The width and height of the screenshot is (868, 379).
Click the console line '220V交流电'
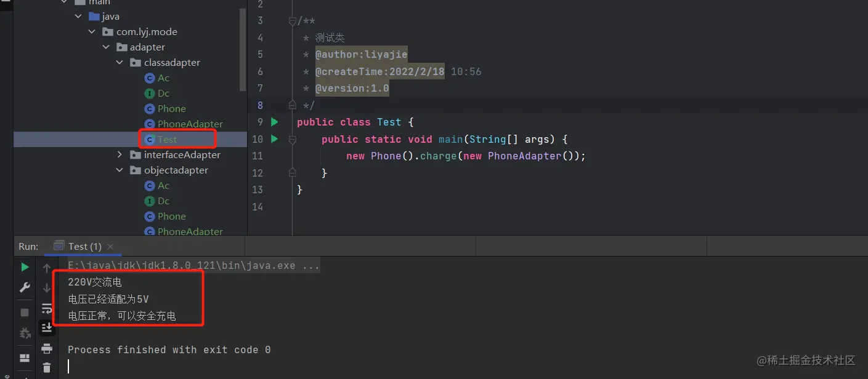pyautogui.click(x=95, y=282)
